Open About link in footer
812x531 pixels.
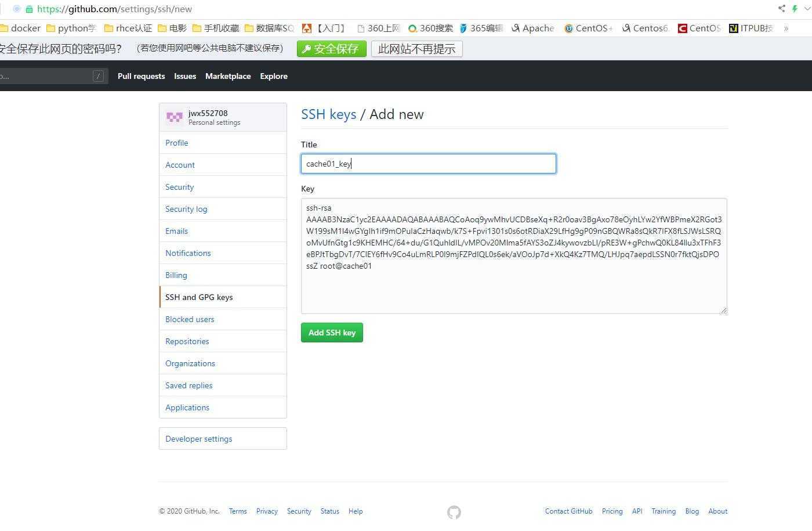click(x=717, y=511)
